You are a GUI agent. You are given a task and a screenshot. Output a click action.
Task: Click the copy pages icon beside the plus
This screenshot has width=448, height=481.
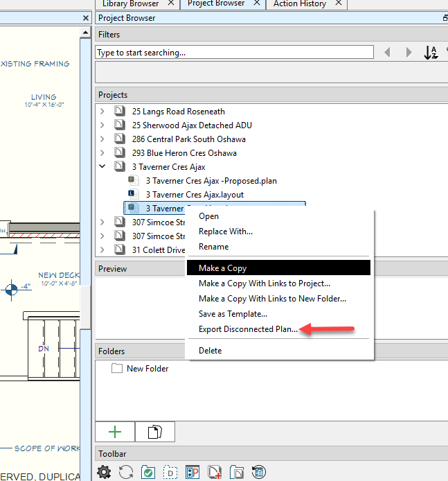(x=155, y=432)
